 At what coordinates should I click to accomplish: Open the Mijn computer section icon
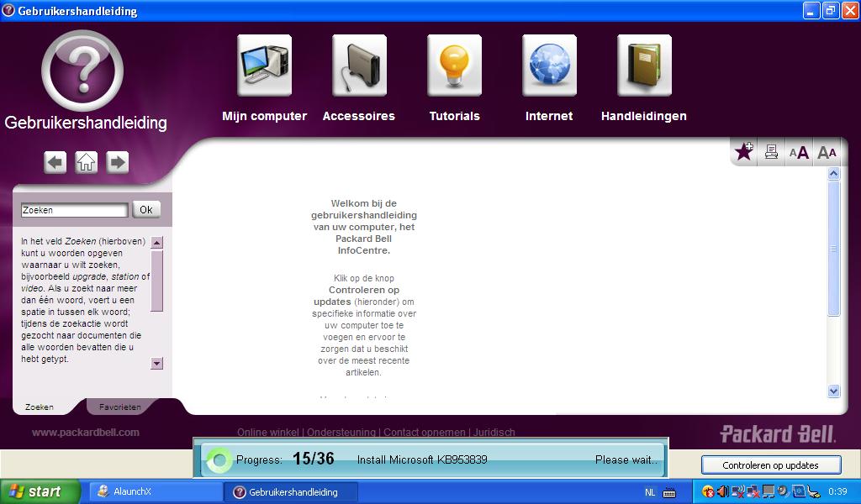point(264,66)
